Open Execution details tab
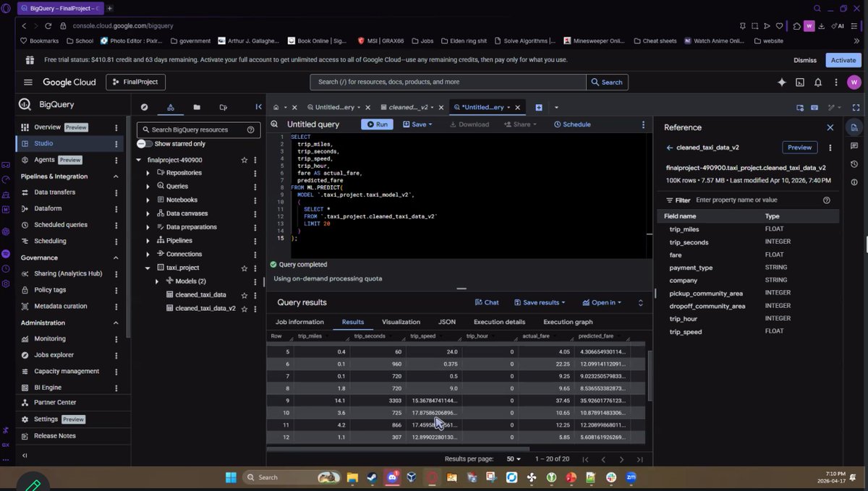Screen dimensions: 868x491 point(499,322)
